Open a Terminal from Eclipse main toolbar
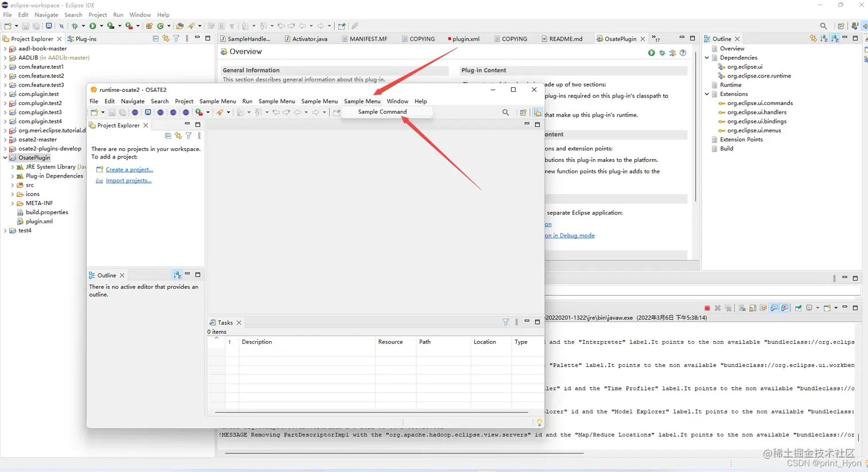The height and width of the screenshot is (472, 868). 49,26
